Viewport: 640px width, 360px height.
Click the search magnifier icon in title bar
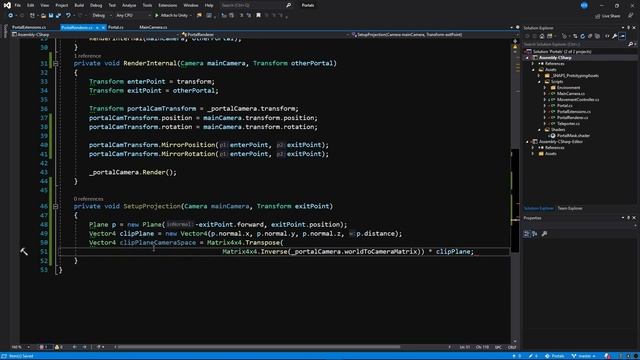[x=289, y=5]
